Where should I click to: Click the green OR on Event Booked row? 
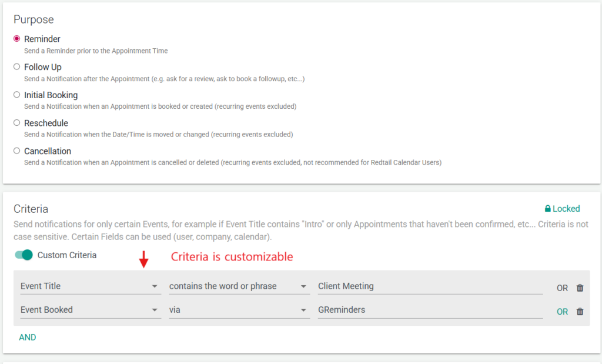[562, 312]
